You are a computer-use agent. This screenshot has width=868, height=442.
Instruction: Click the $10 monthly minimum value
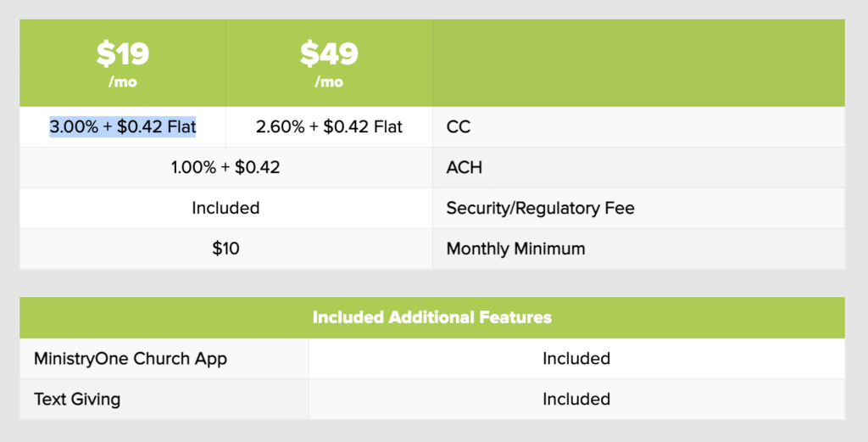click(225, 249)
